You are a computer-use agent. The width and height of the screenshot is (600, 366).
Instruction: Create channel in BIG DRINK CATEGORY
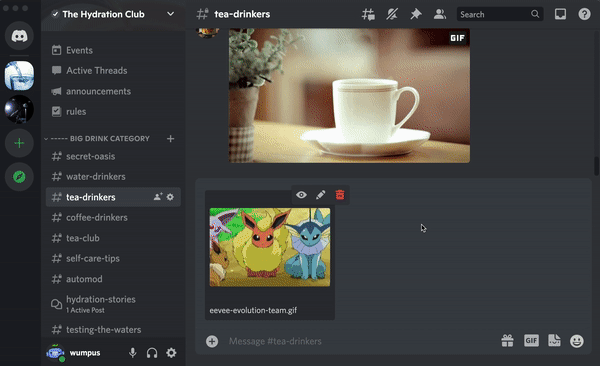[171, 139]
